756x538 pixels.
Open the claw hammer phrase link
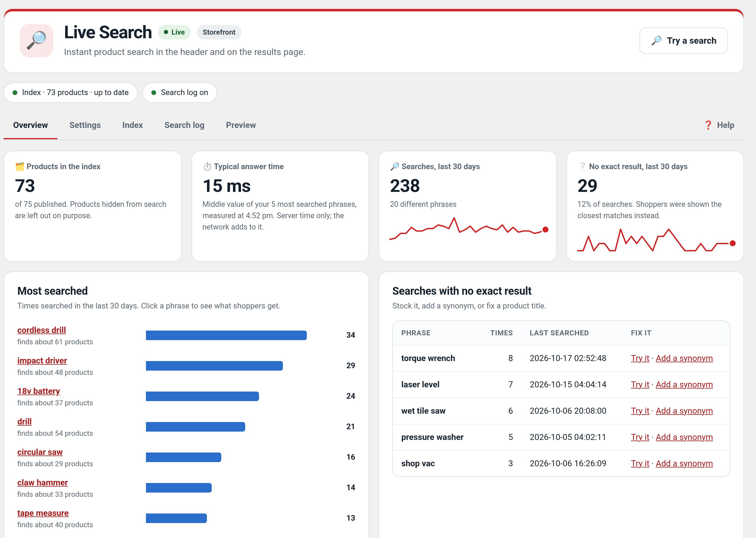[x=42, y=483]
